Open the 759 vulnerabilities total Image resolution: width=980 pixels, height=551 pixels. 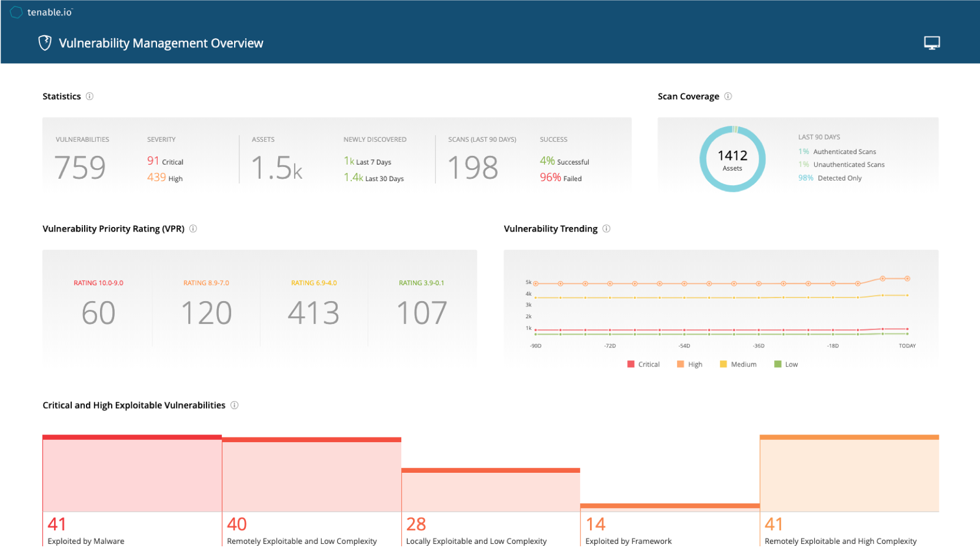pyautogui.click(x=80, y=168)
